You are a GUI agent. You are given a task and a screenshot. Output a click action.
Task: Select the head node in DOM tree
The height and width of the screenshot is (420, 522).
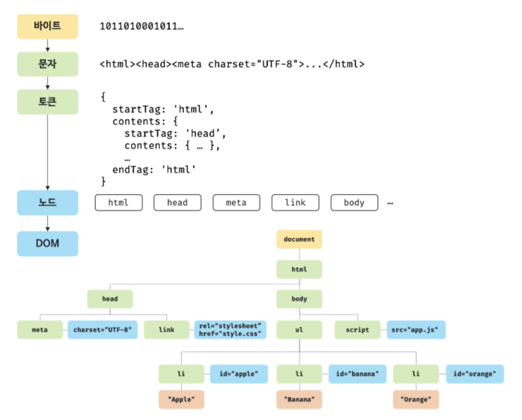pyautogui.click(x=110, y=299)
